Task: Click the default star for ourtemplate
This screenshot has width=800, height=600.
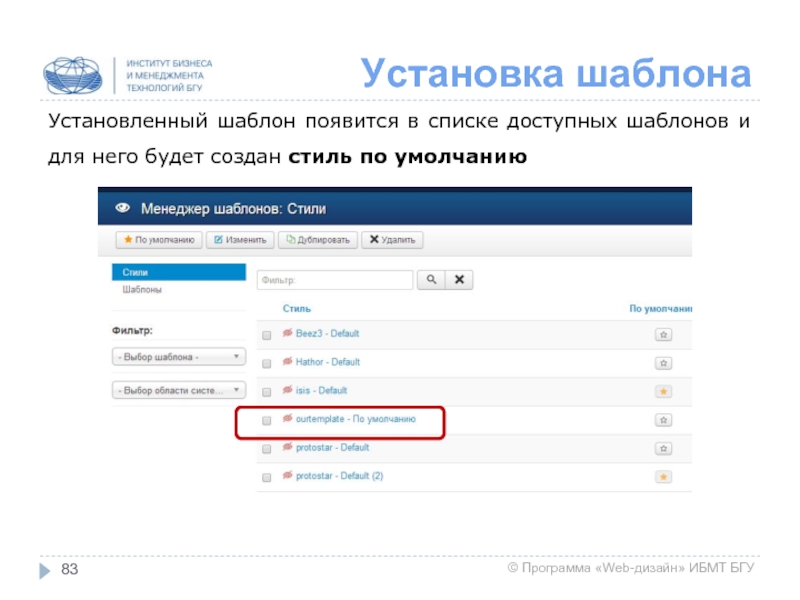Action: pyautogui.click(x=663, y=420)
